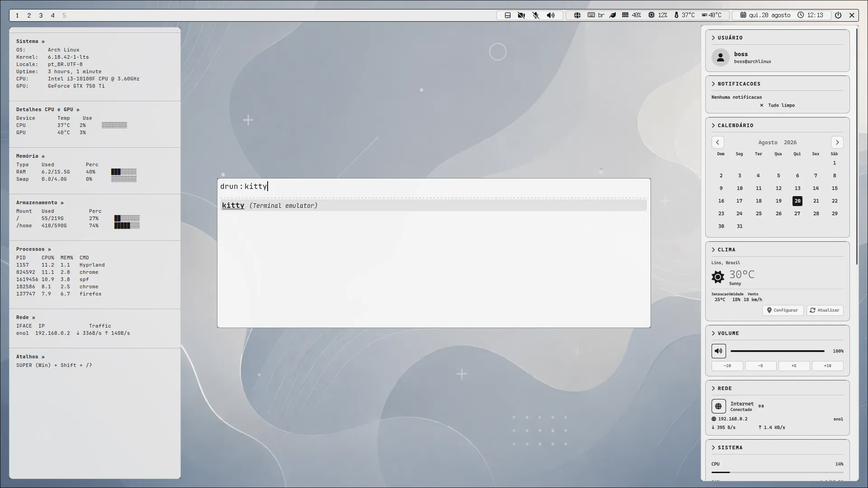Screen dimensions: 868x488
Task: Click the leaf power-profile icon in top bar
Action: tap(613, 15)
